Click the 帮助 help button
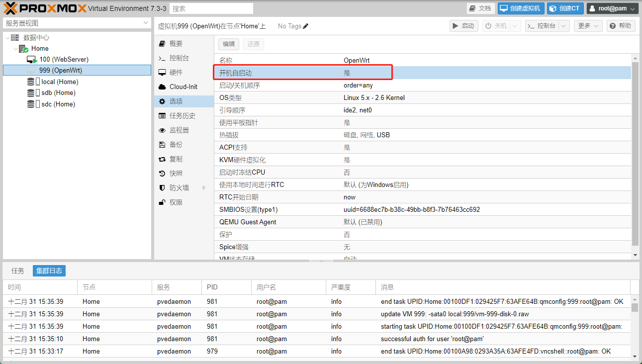Screen dimensions: 642x364 pyautogui.click(x=621, y=26)
